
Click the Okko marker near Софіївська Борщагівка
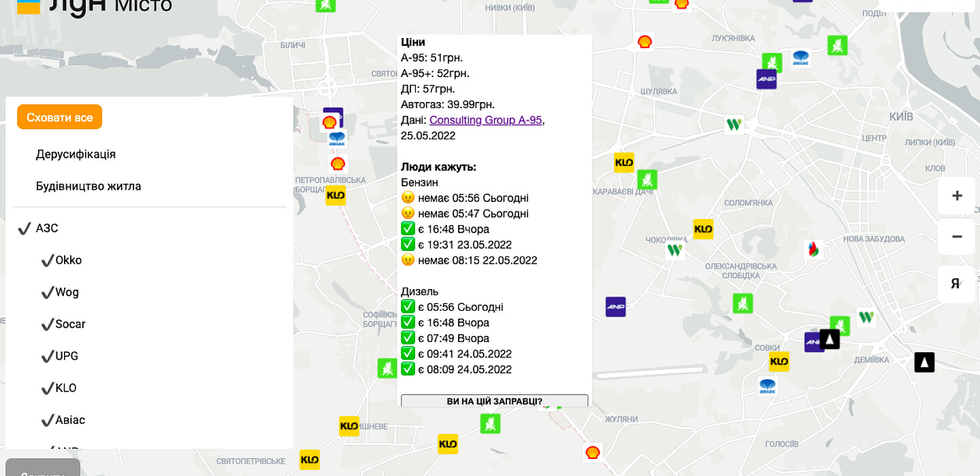(388, 369)
